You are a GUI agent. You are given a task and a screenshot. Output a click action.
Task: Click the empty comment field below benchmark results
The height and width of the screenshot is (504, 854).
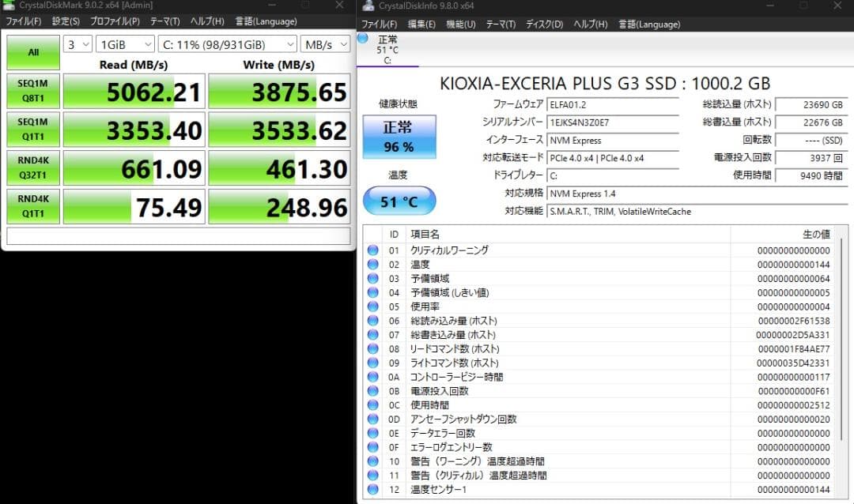tap(178, 235)
